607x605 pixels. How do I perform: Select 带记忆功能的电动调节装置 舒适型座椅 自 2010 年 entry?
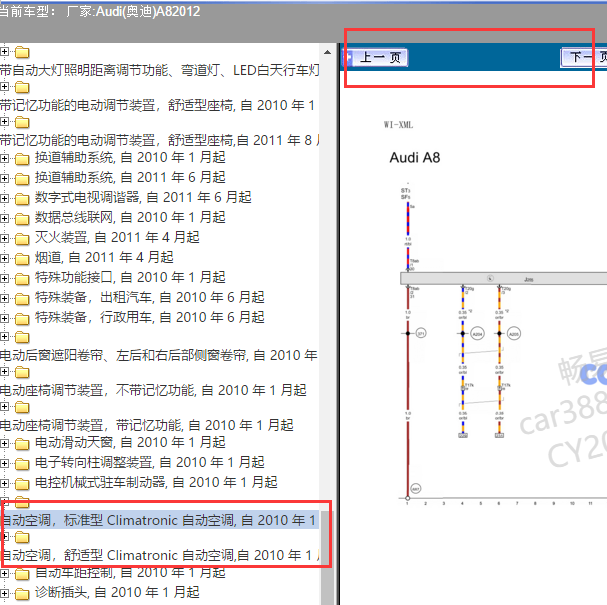pos(157,105)
